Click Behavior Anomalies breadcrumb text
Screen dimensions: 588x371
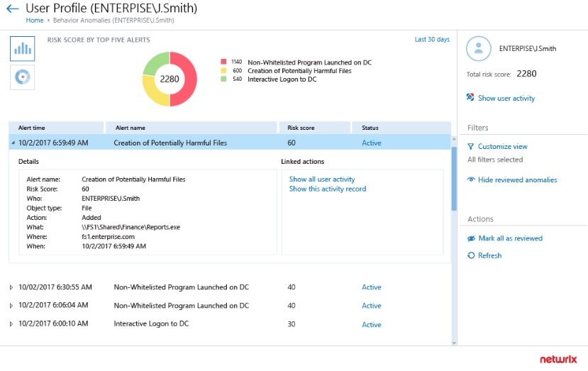tap(113, 21)
